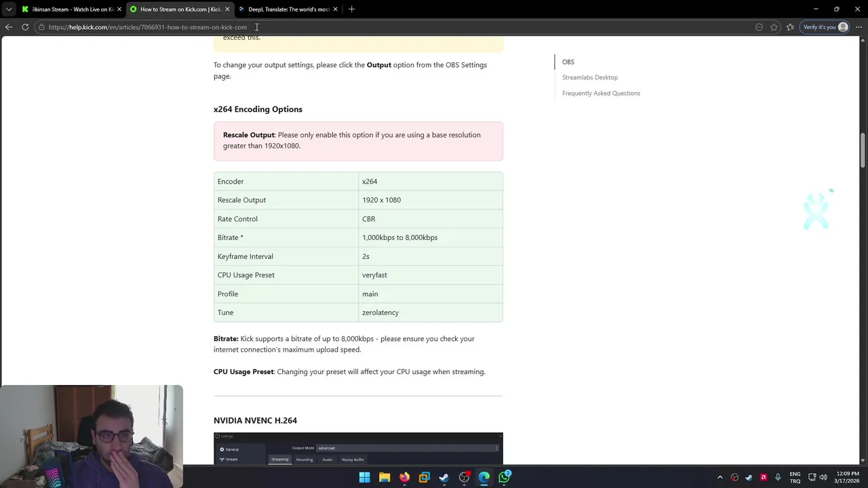
Task: Click the Tune label cell
Action: pyautogui.click(x=286, y=312)
